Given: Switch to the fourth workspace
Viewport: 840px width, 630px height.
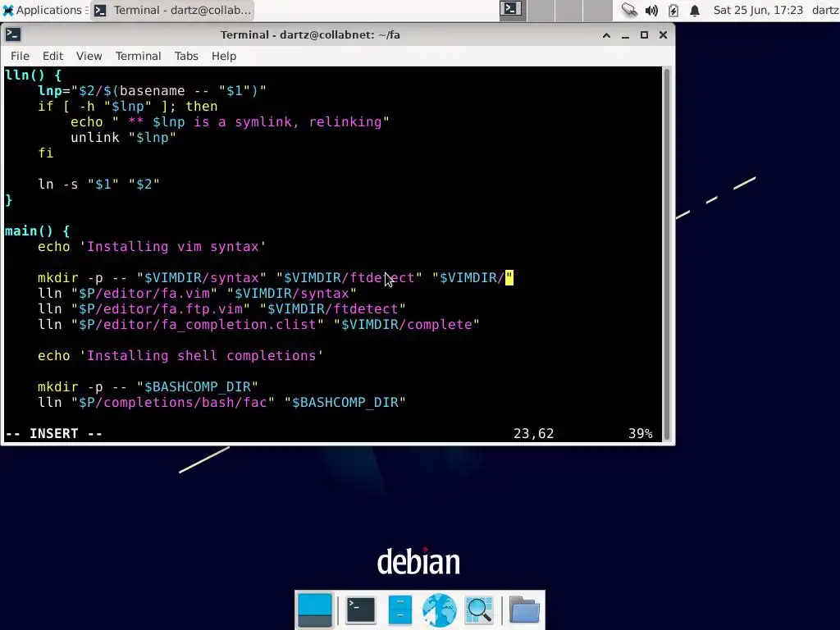Looking at the screenshot, I should pyautogui.click(x=597, y=10).
